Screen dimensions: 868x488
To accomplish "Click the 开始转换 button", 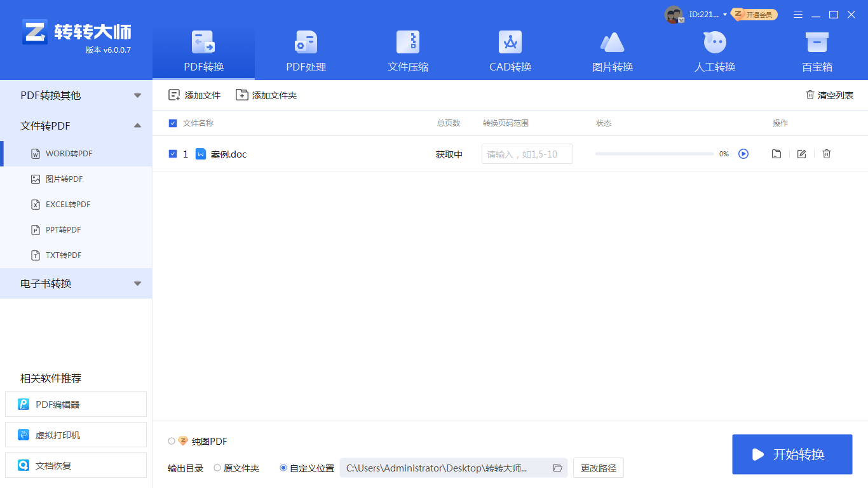I will [x=792, y=454].
